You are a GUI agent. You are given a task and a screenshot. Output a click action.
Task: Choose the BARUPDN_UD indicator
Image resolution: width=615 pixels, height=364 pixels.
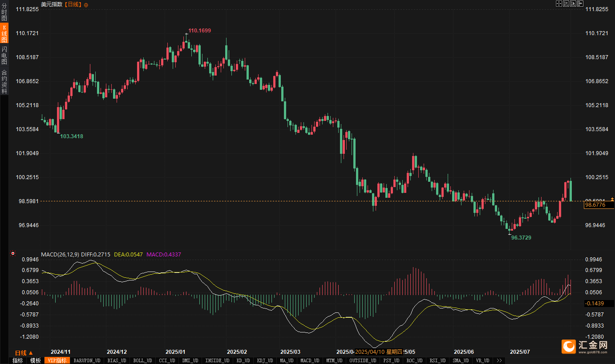coord(87,360)
